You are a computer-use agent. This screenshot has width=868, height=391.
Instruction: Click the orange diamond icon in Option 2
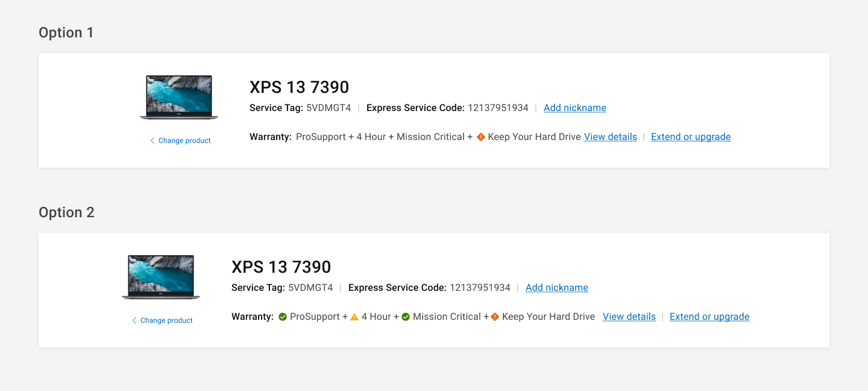pyautogui.click(x=495, y=317)
